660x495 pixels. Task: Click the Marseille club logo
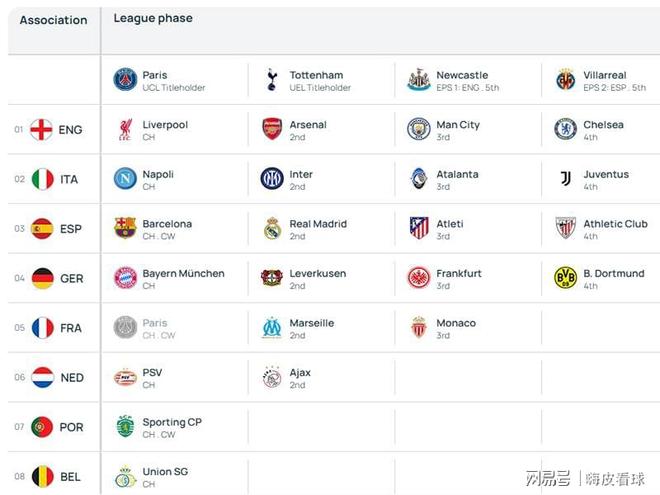(272, 327)
